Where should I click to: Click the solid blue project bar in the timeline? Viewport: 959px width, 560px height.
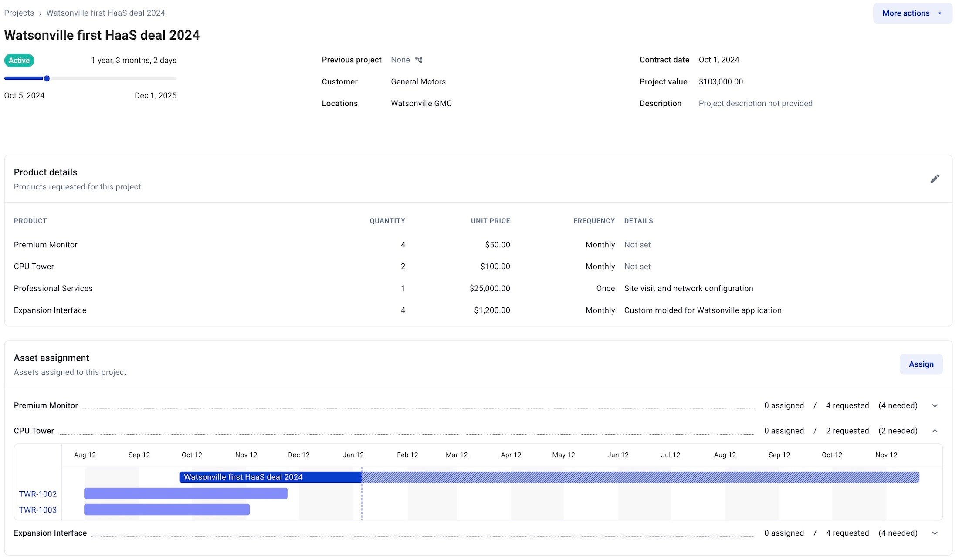[270, 477]
